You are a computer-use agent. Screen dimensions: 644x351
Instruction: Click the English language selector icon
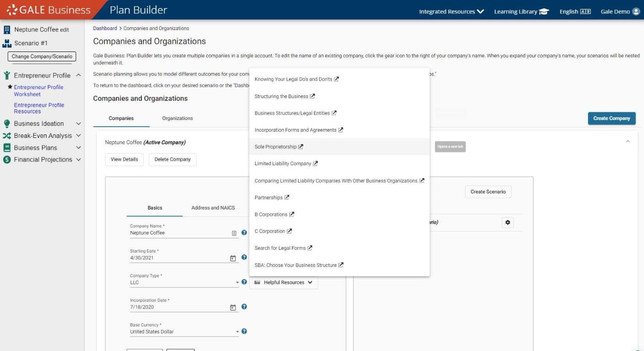[x=585, y=12]
